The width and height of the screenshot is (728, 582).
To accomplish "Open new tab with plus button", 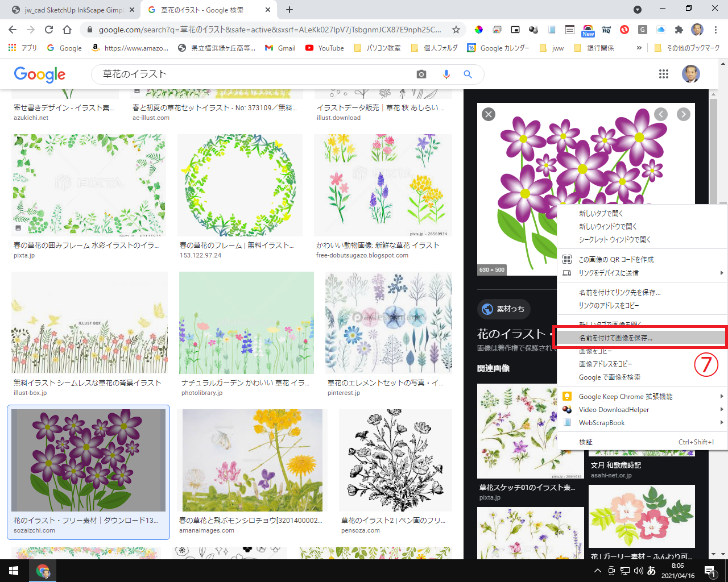I will (x=289, y=10).
